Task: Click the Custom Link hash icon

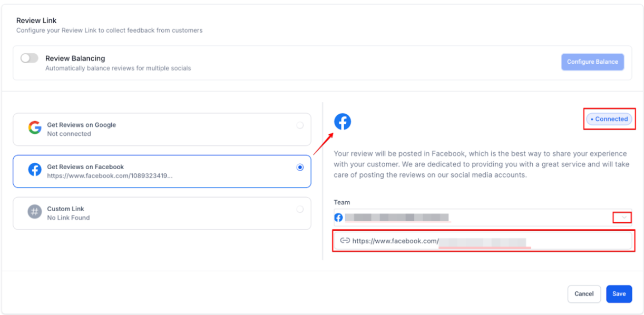Action: point(35,212)
